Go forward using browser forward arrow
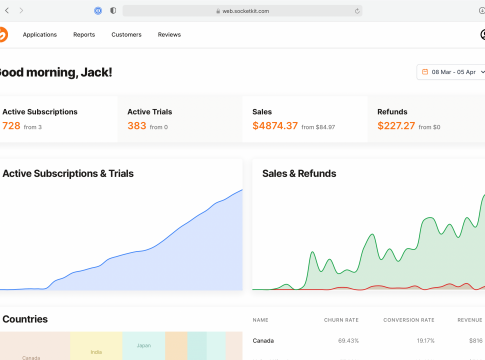The height and width of the screenshot is (360, 485). (21, 11)
